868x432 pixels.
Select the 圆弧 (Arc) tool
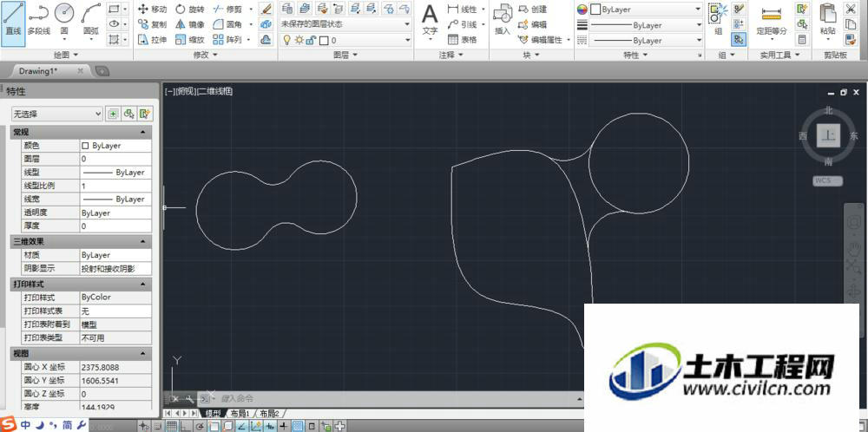[91, 21]
